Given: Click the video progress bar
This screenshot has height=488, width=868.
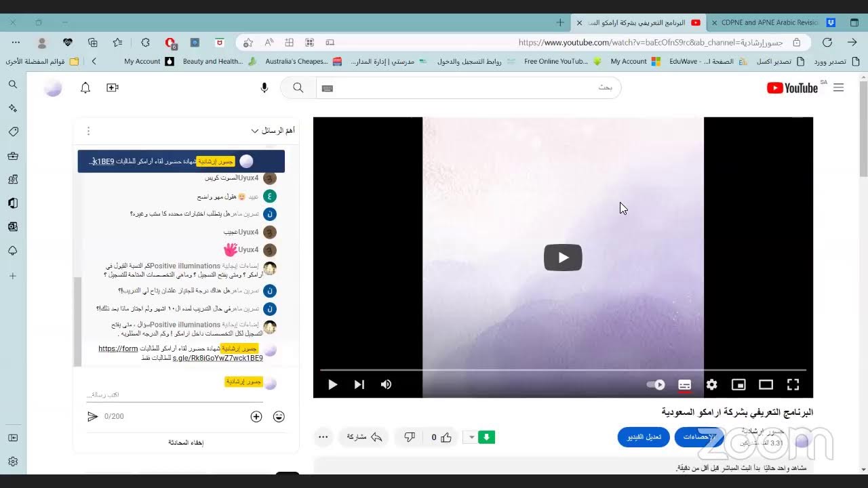Looking at the screenshot, I should 563,370.
